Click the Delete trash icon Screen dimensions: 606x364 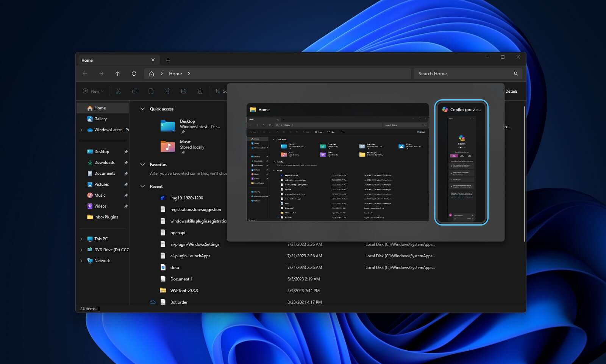pos(200,91)
